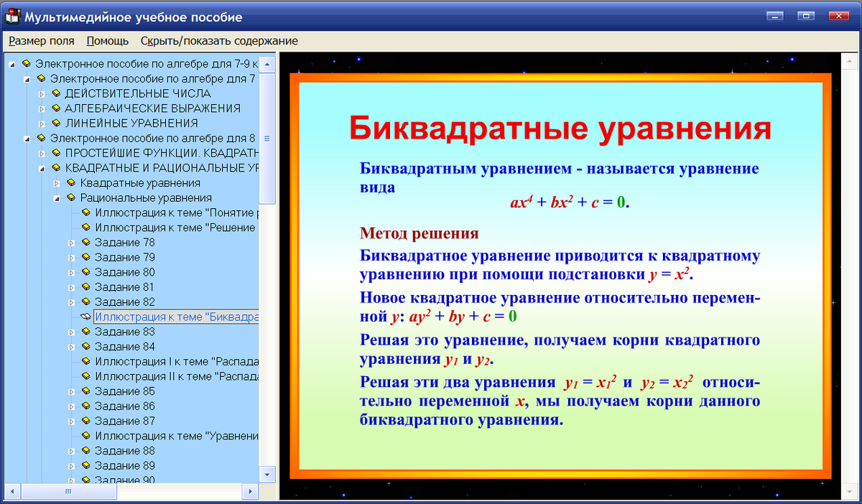
Task: Click book icon beside Задание 84
Action: 86,347
